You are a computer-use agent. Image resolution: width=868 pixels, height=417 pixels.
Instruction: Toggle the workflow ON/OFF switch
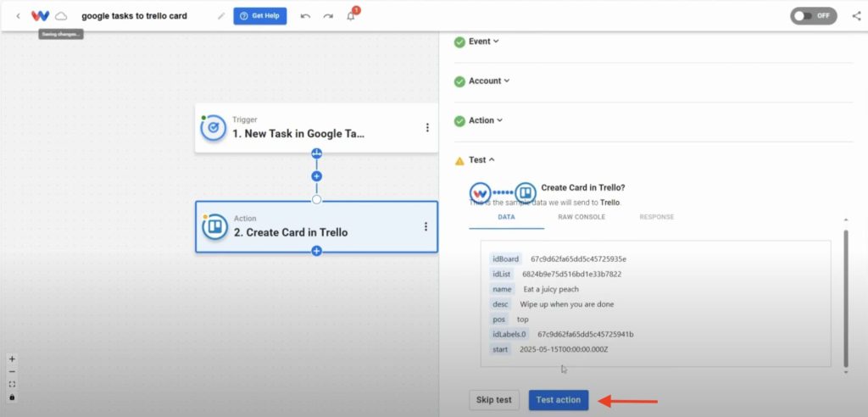coord(813,15)
